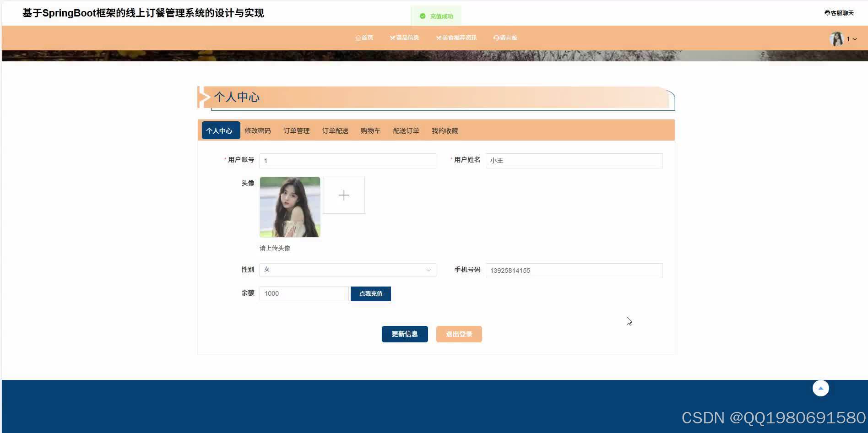Click the user avatar in the nav bar
Image resolution: width=868 pixels, height=433 pixels.
[x=836, y=39]
